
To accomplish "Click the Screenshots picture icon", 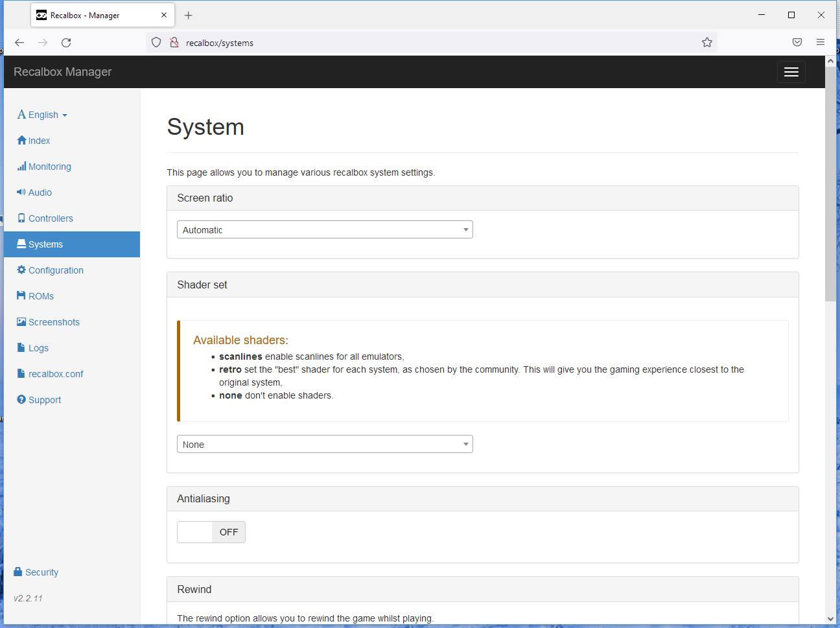I will pos(21,322).
